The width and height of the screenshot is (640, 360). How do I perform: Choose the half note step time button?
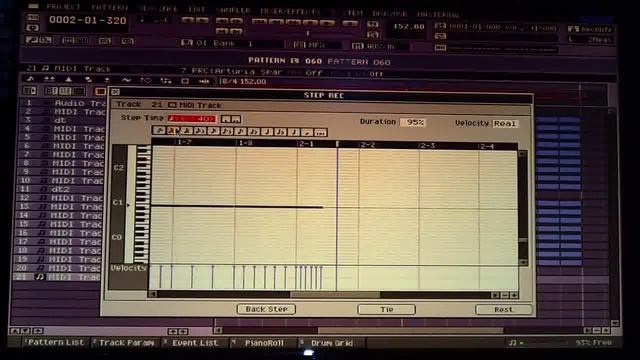pyautogui.click(x=294, y=131)
